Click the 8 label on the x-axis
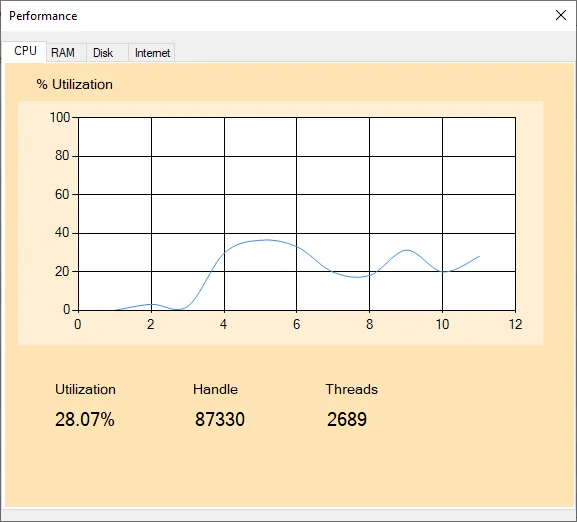This screenshot has width=577, height=522. (369, 324)
